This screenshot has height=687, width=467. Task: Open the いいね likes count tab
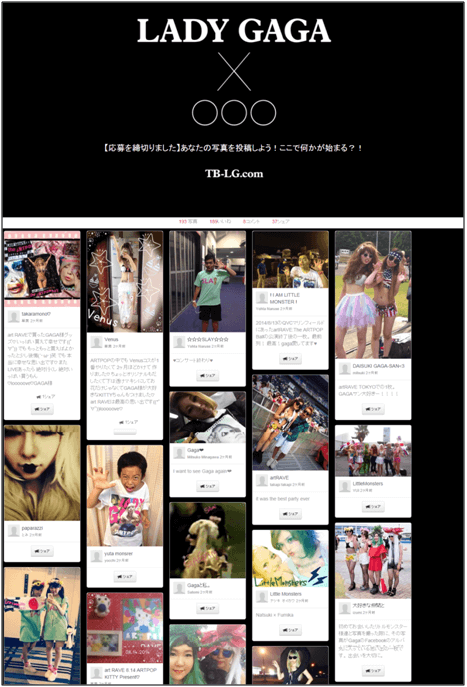click(220, 222)
